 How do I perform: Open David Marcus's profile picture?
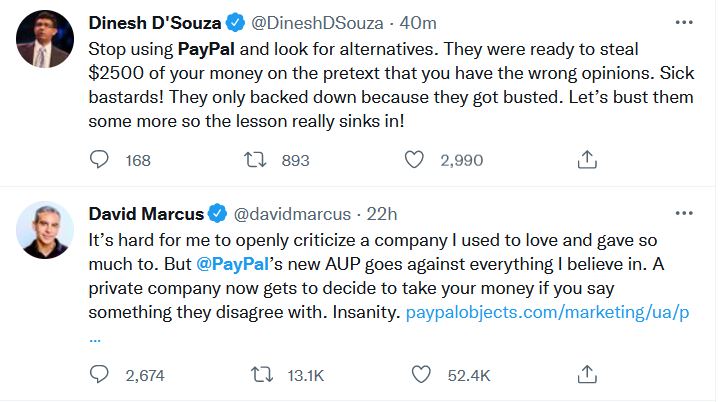click(45, 233)
